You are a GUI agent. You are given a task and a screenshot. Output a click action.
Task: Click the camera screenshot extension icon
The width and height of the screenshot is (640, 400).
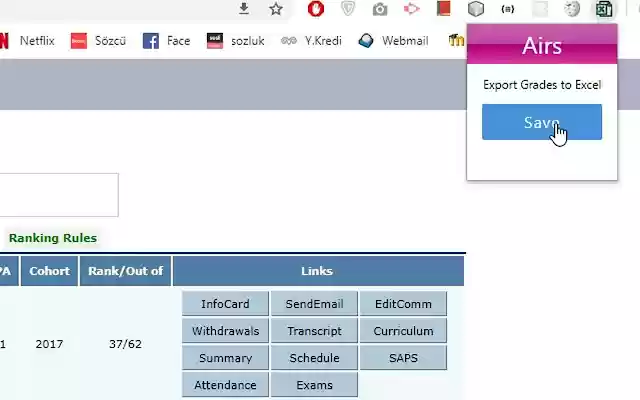(380, 9)
